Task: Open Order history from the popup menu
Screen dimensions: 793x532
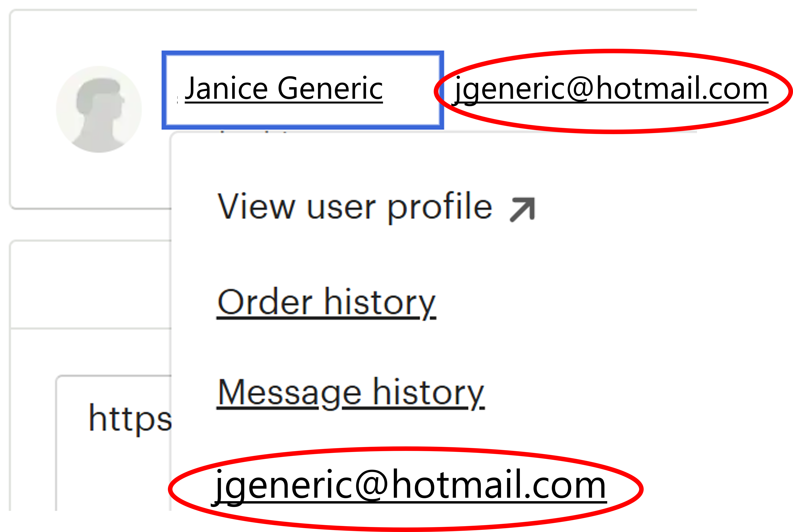Action: [326, 302]
